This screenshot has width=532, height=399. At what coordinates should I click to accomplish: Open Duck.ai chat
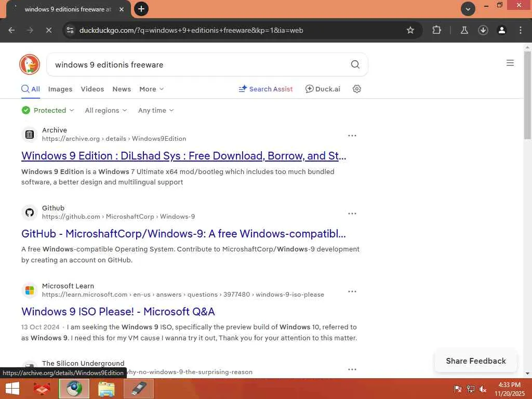(323, 89)
